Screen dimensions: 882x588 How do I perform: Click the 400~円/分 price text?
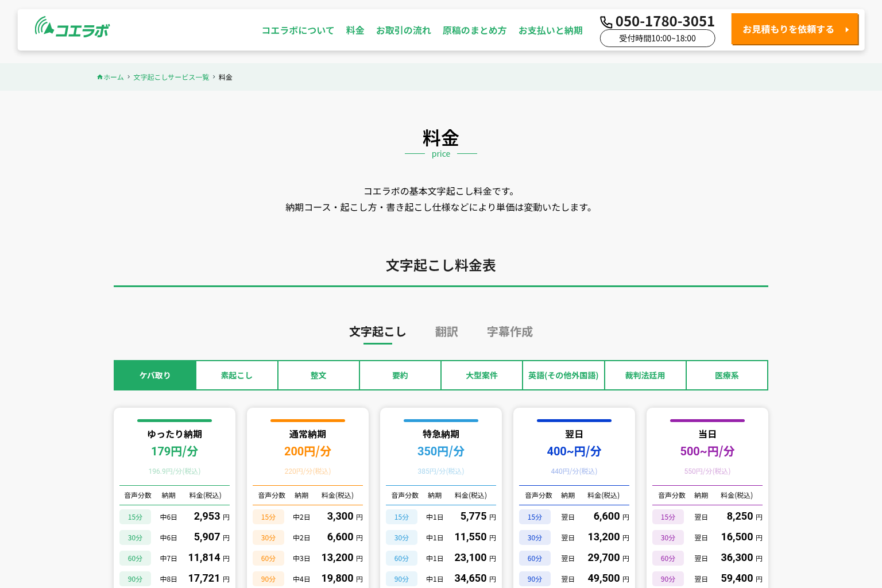pos(574,451)
